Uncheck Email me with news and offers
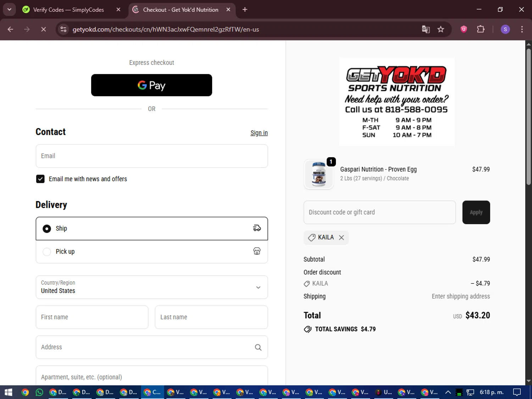 [40, 179]
